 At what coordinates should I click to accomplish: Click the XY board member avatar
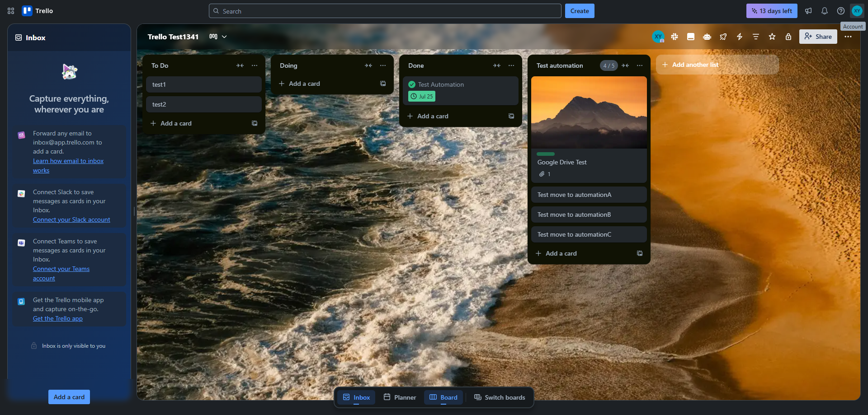pos(658,37)
